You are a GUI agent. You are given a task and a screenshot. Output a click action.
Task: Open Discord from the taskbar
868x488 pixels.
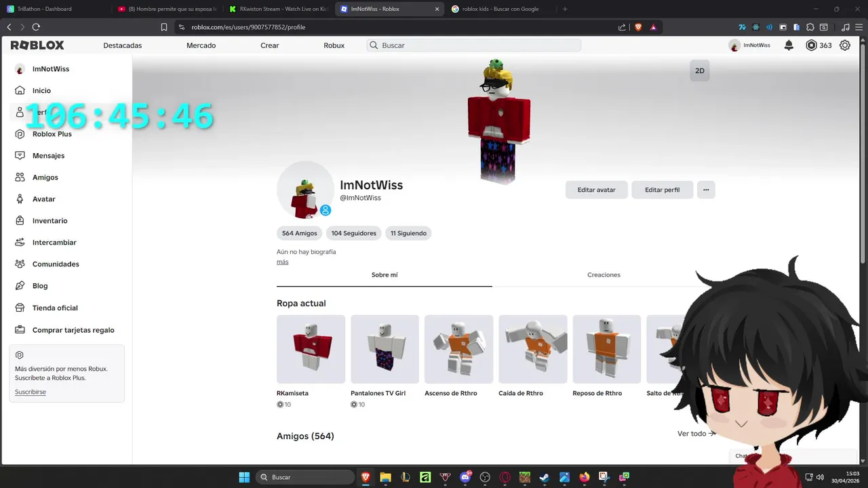tap(466, 477)
